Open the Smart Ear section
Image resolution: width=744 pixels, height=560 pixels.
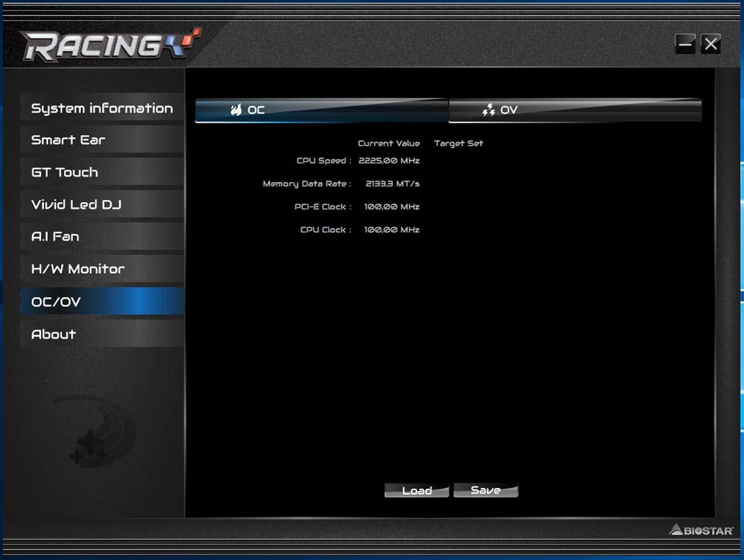coord(102,140)
